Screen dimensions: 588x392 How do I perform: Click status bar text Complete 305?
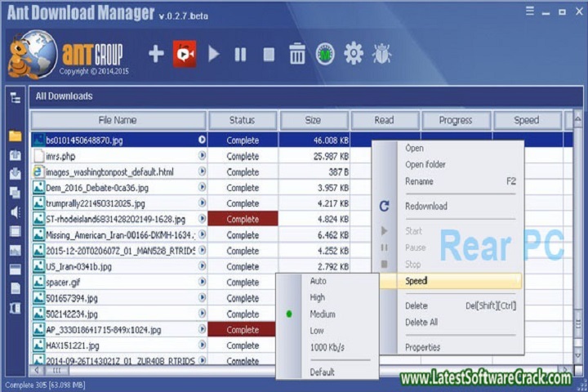tap(45, 385)
